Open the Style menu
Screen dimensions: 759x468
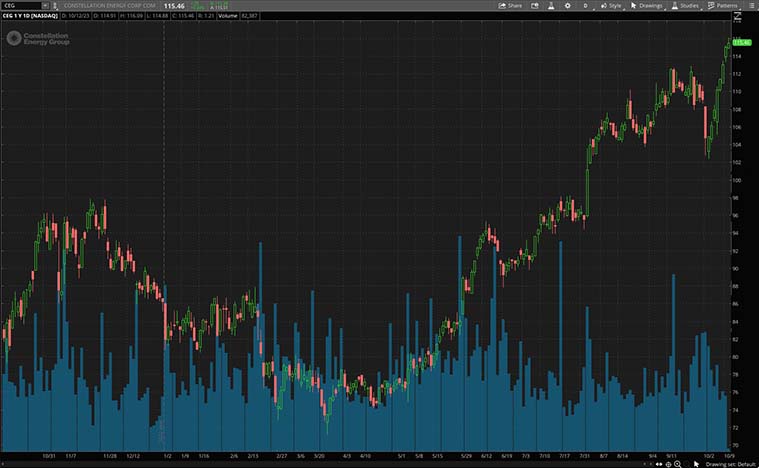(x=611, y=6)
